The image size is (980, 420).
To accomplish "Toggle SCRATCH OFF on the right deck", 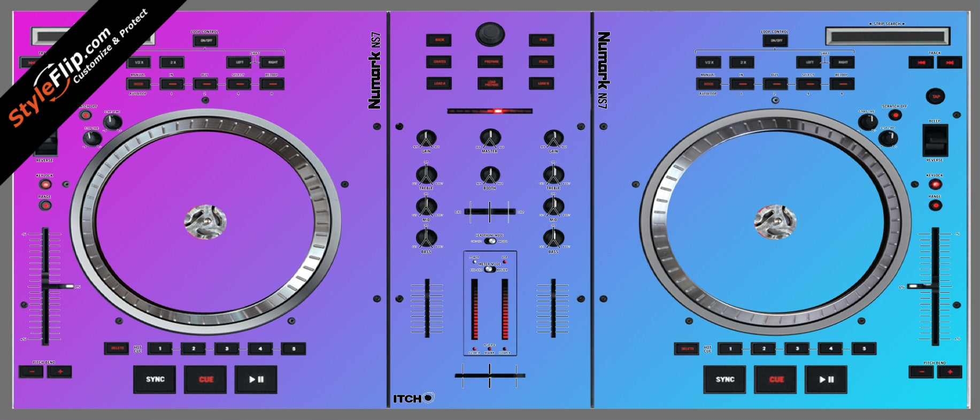I will pos(894,114).
